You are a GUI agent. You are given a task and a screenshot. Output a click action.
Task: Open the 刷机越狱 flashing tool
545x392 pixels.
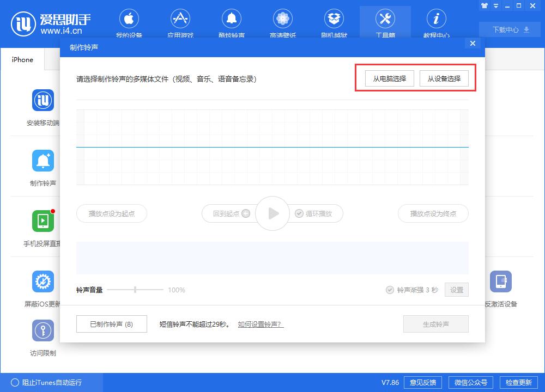pyautogui.click(x=334, y=22)
